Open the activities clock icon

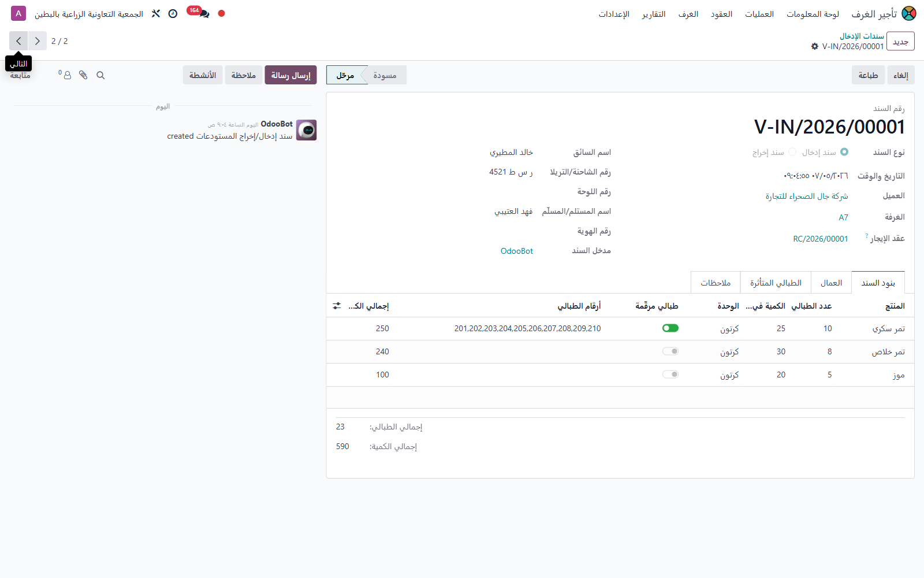click(x=173, y=13)
